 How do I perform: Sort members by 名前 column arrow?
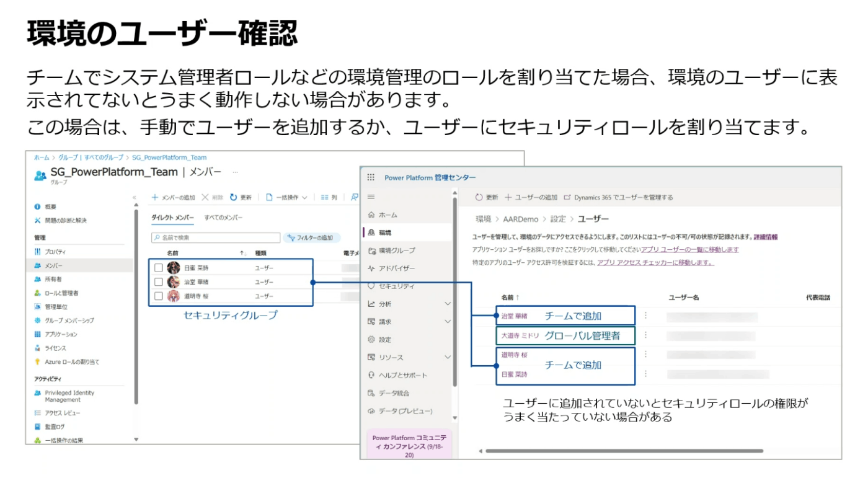[x=242, y=253]
